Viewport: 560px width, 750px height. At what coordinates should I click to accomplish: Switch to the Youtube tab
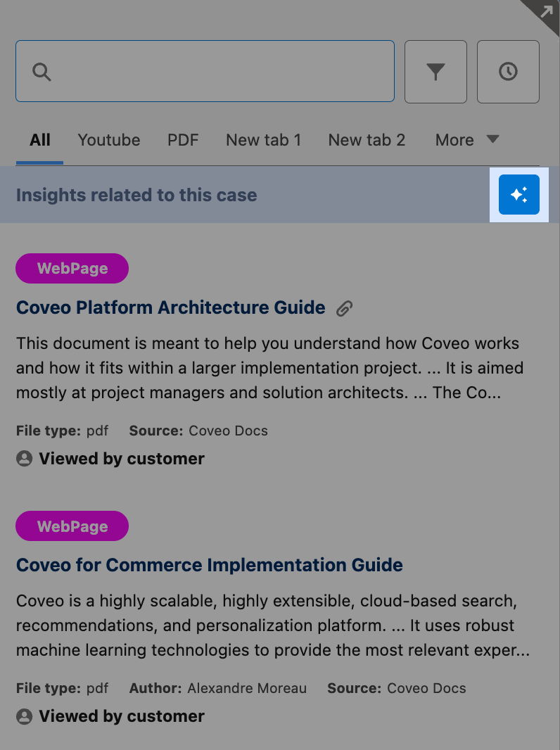coord(109,140)
